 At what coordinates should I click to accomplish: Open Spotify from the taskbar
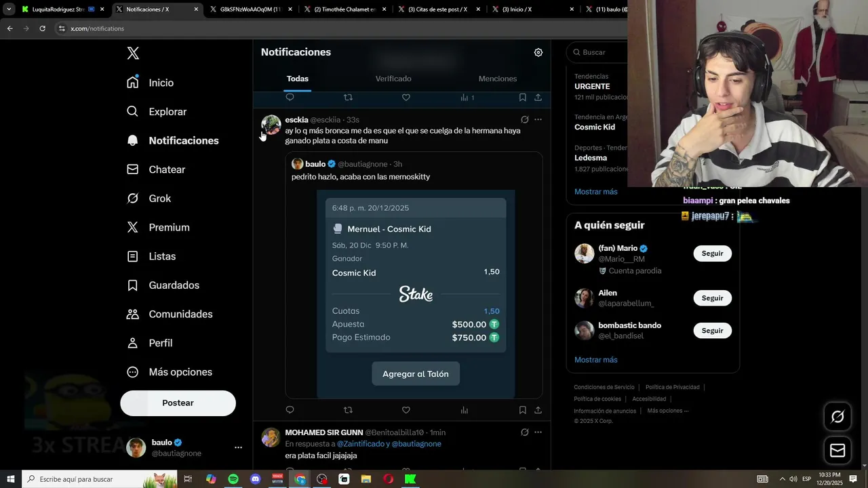point(233,479)
